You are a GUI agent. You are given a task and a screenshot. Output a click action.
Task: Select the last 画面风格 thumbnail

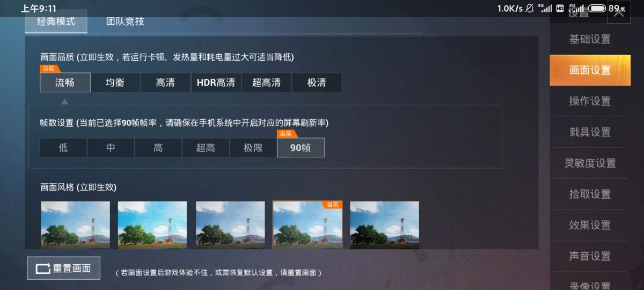[x=385, y=225]
